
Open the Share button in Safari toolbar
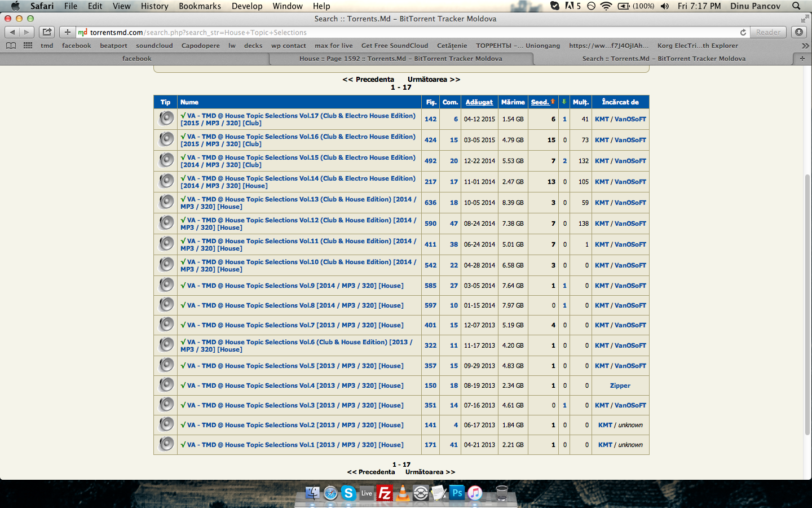click(x=47, y=32)
